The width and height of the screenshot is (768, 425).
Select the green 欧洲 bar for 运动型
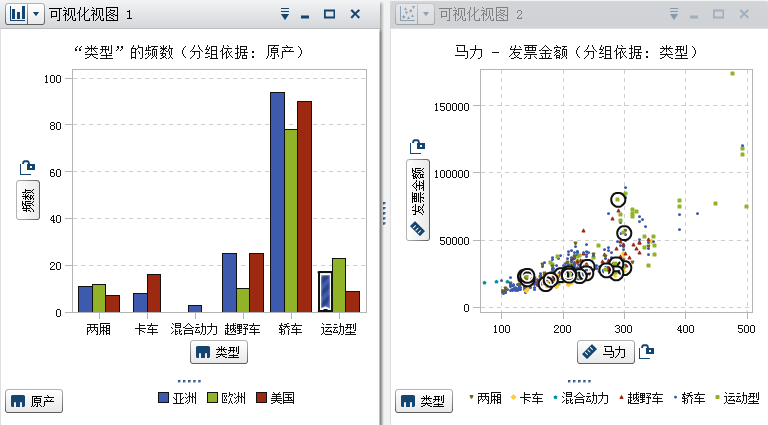(339, 285)
